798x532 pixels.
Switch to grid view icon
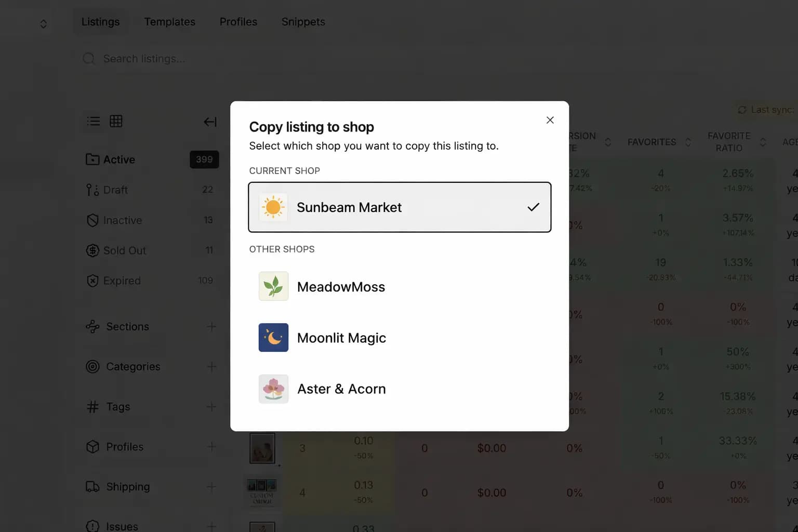[x=116, y=121]
